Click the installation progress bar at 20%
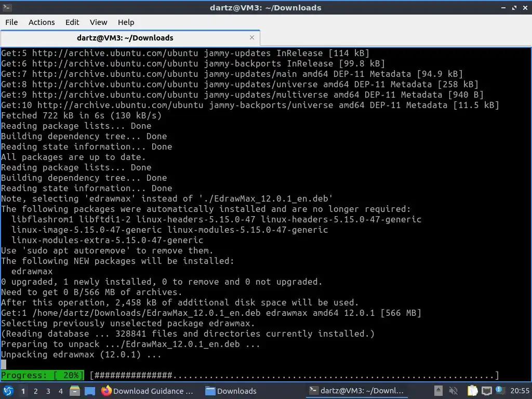Viewport: 532px width, 399px height. click(x=250, y=375)
